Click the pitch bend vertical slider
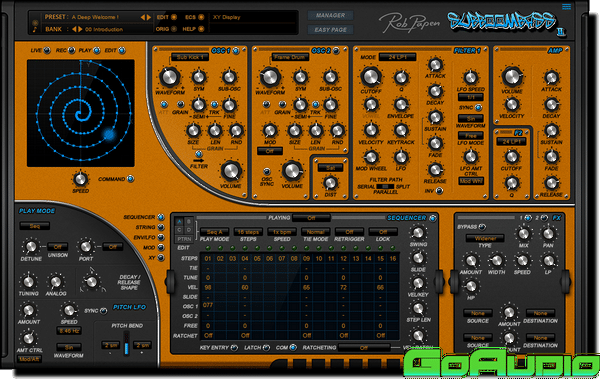The image size is (600, 380). 127,343
